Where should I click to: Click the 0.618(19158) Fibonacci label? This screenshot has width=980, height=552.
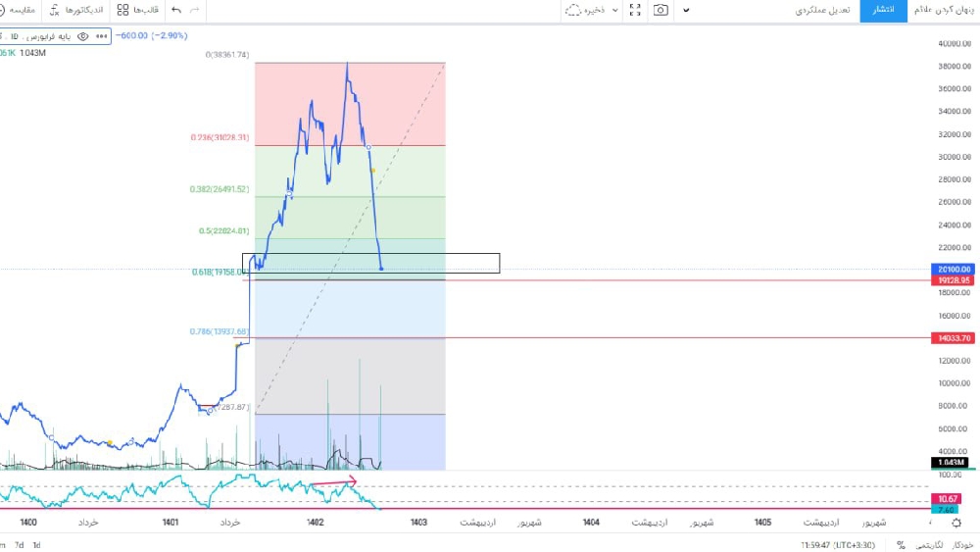point(220,272)
